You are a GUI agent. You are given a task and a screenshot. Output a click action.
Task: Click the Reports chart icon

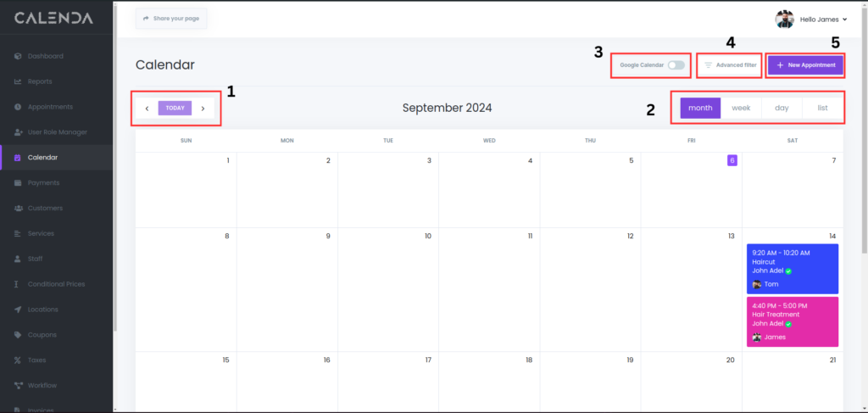coord(18,81)
